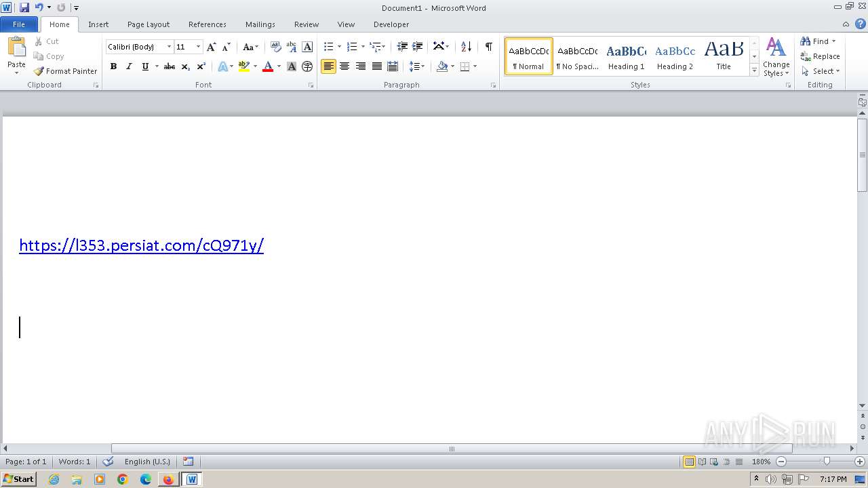Launch Firefox from the taskbar

pos(168,479)
